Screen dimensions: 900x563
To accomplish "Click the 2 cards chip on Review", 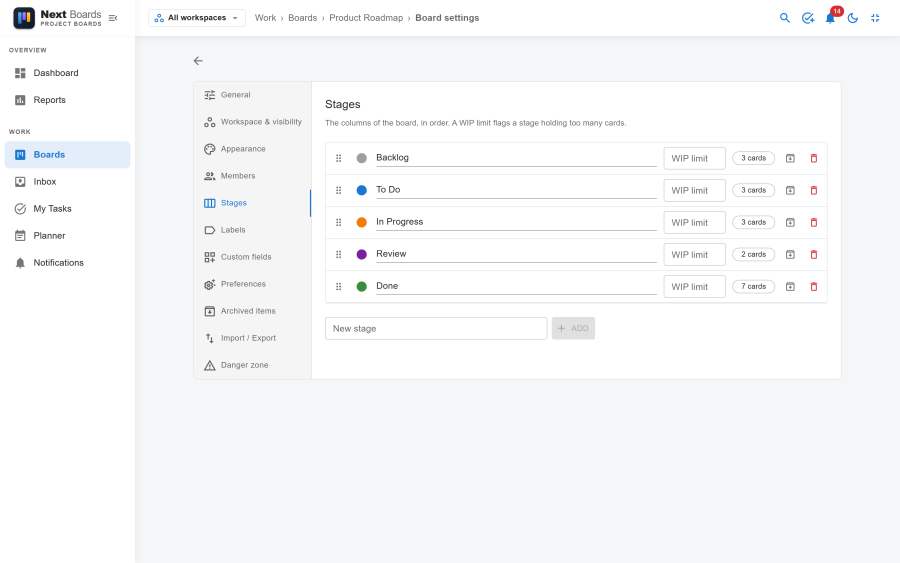I will click(x=754, y=254).
